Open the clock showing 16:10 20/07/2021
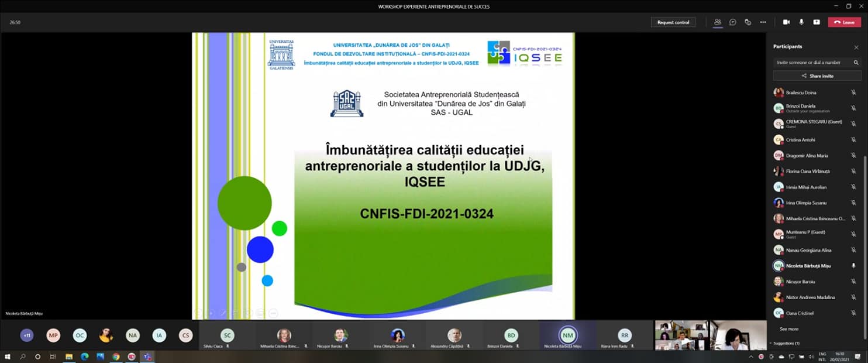Image resolution: width=868 pixels, height=363 pixels. click(840, 357)
